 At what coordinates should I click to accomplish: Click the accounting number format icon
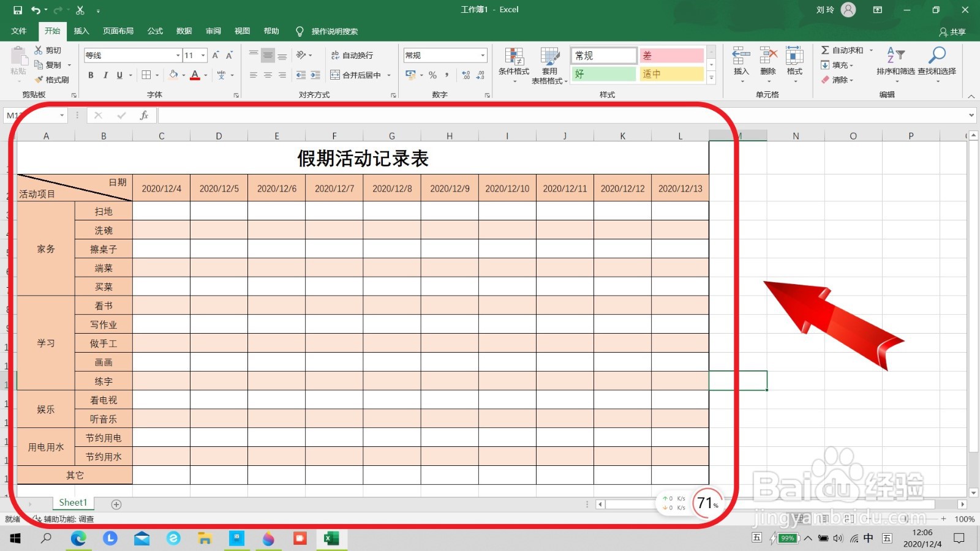(410, 75)
